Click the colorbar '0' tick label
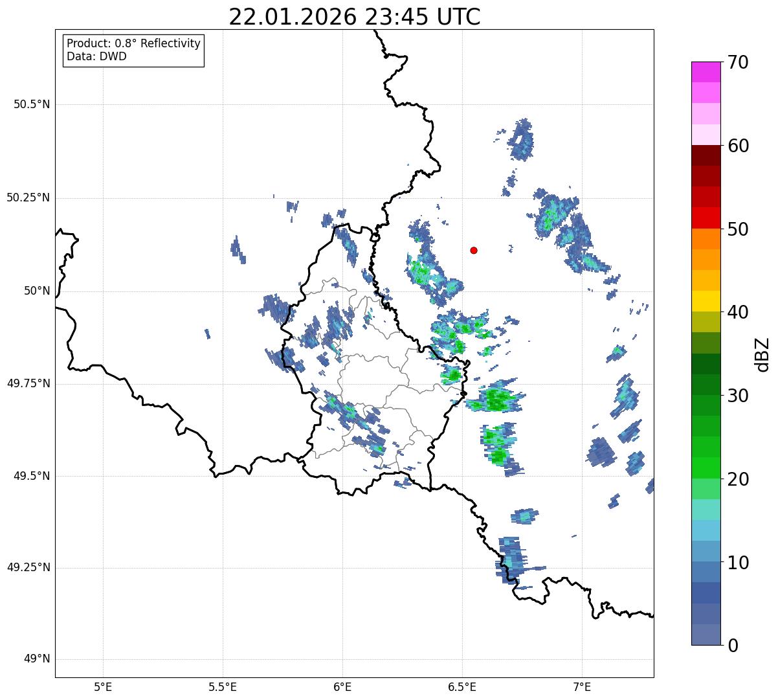 coord(732,646)
